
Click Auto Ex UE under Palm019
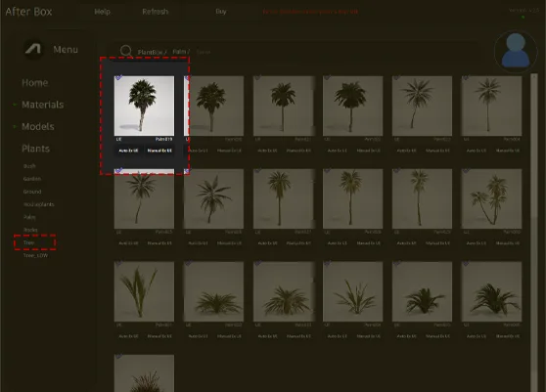pyautogui.click(x=128, y=151)
